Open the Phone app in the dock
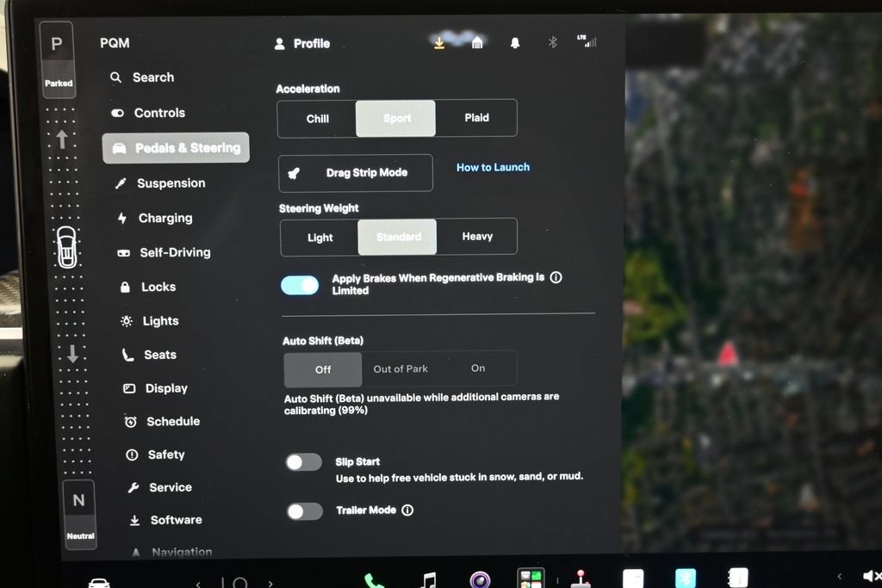The height and width of the screenshot is (588, 882). tap(374, 580)
